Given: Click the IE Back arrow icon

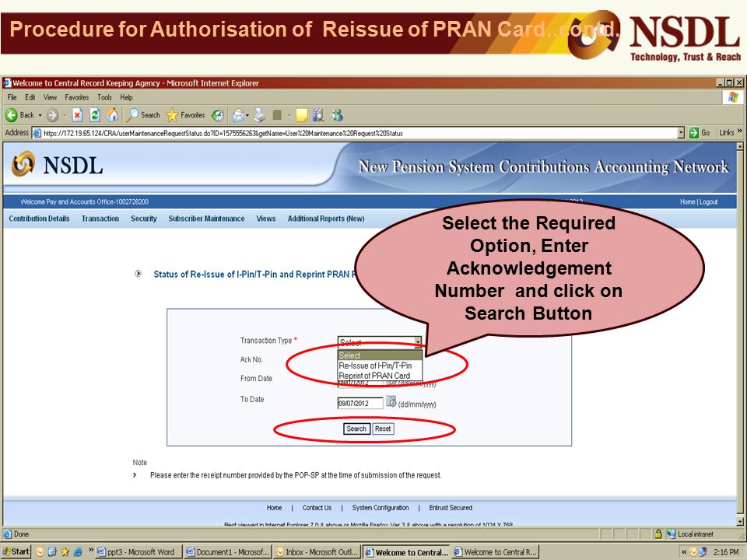Looking at the screenshot, I should 12,115.
